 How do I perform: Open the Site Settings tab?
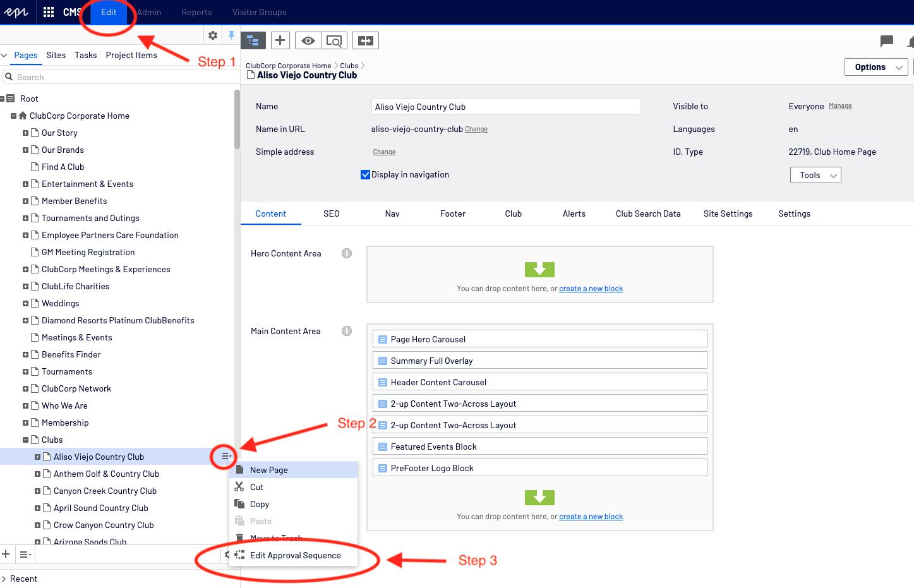pos(728,213)
